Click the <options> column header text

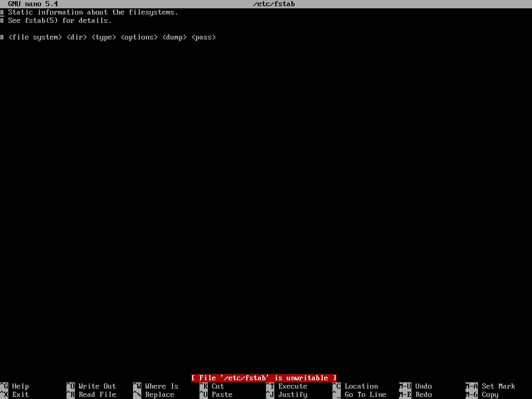(139, 37)
